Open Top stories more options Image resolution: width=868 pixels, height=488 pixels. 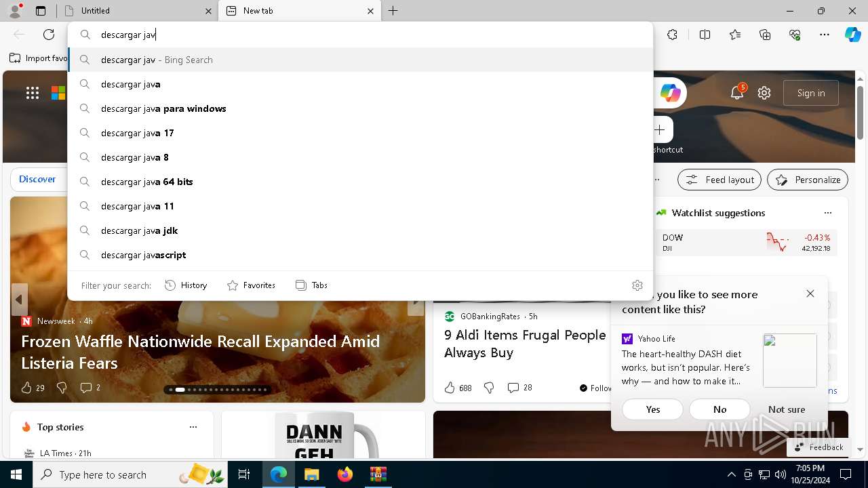tap(193, 427)
